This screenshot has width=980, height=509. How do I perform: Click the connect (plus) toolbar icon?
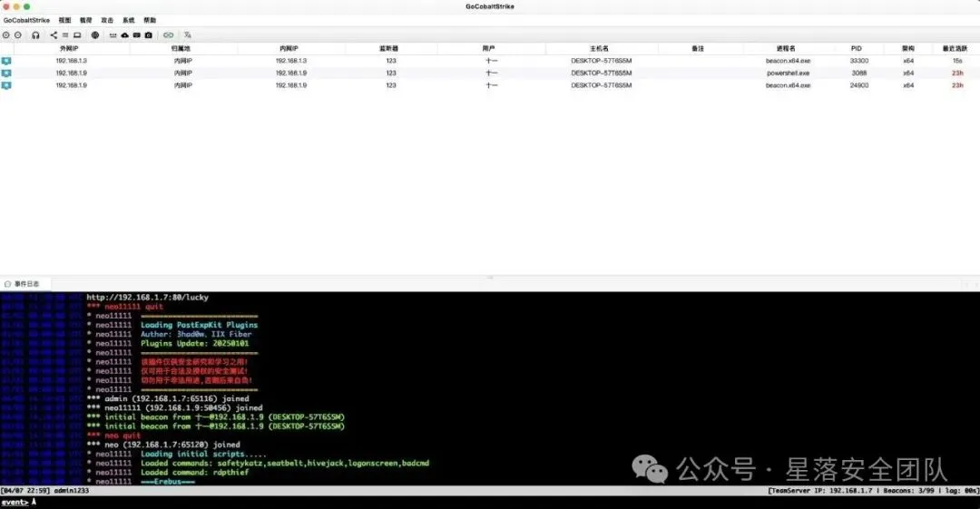point(6,35)
